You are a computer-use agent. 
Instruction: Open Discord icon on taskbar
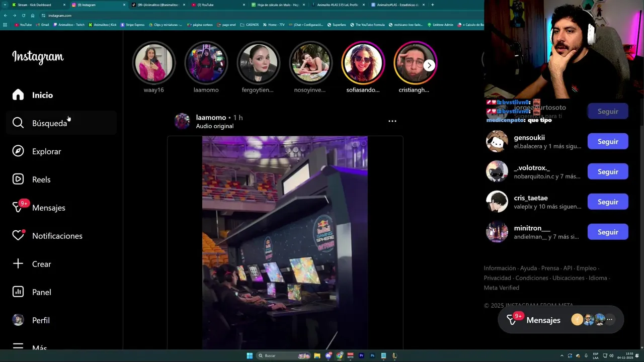point(329,355)
